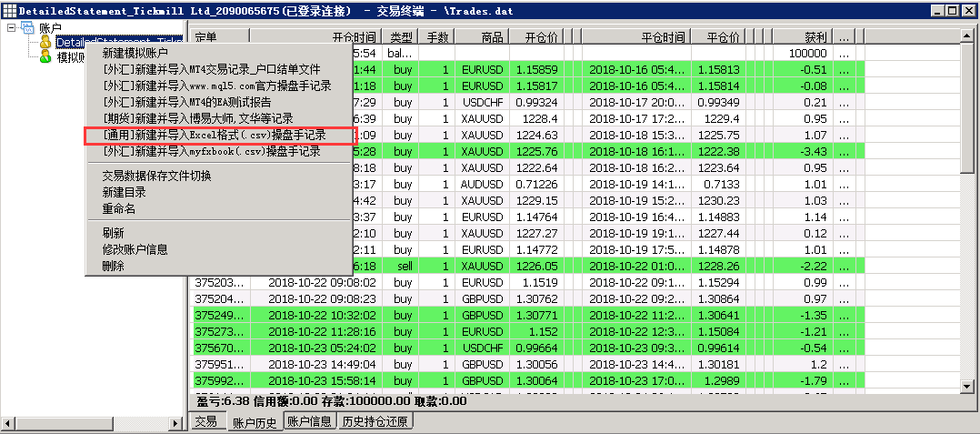
Task: Click 重命名 in the context menu
Action: pos(118,208)
